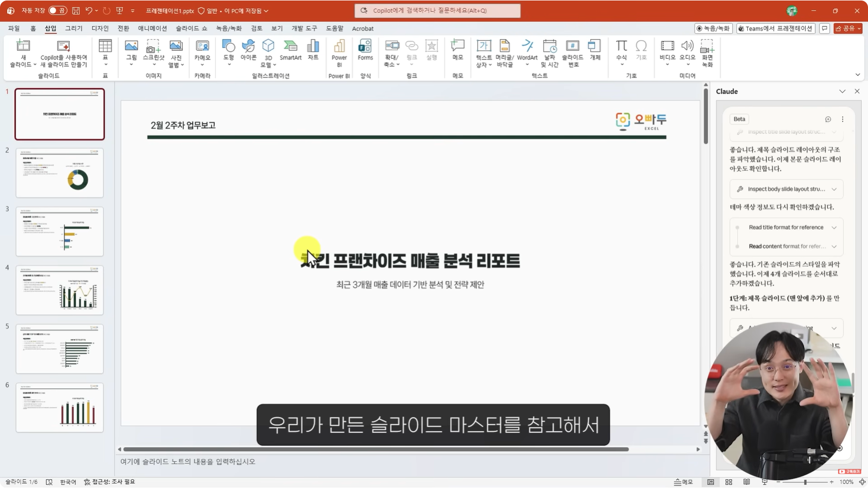Toggle notes (메모) in status bar
Image resolution: width=868 pixels, height=488 pixels.
click(683, 482)
